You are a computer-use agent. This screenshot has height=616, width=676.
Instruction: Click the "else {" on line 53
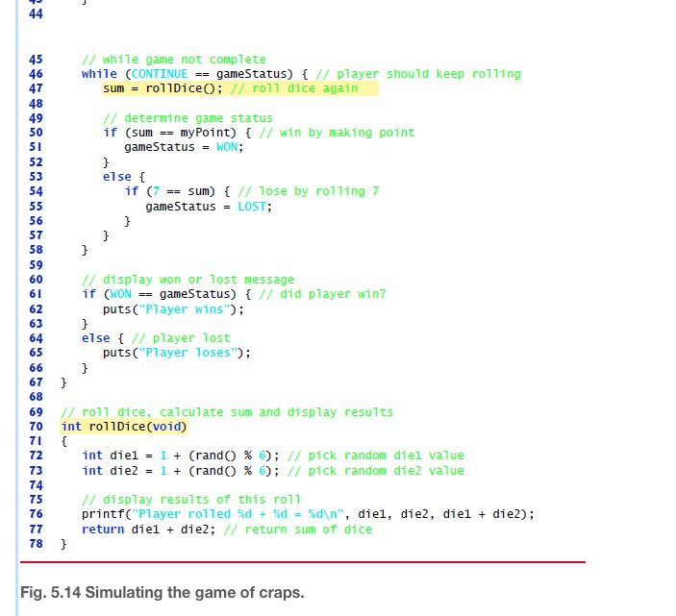124,177
